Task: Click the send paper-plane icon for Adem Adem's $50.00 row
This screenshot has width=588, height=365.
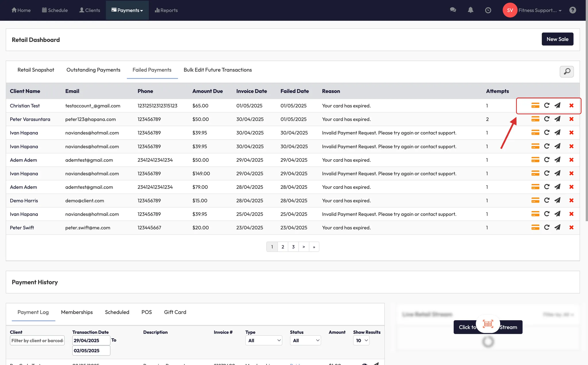Action: pyautogui.click(x=557, y=160)
